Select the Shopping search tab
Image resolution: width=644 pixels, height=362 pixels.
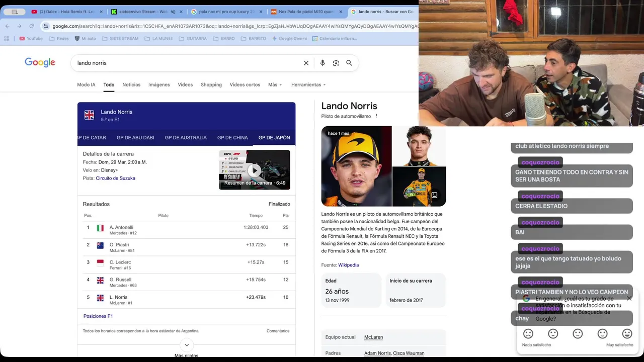click(x=211, y=84)
